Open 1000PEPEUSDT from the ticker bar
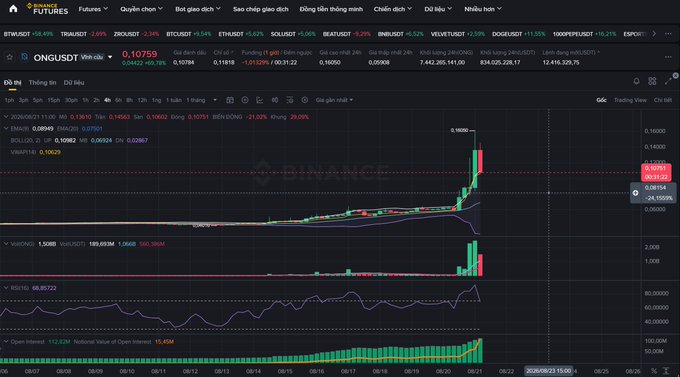680x377 pixels. coord(584,34)
